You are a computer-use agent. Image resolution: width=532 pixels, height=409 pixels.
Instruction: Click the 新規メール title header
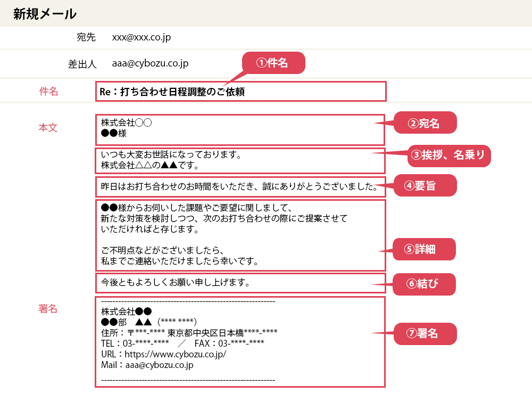[45, 14]
